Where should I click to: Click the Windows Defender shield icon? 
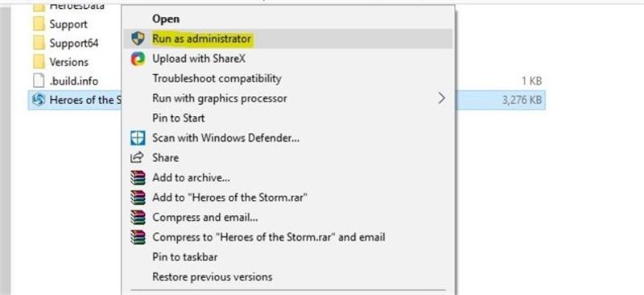pyautogui.click(x=138, y=138)
